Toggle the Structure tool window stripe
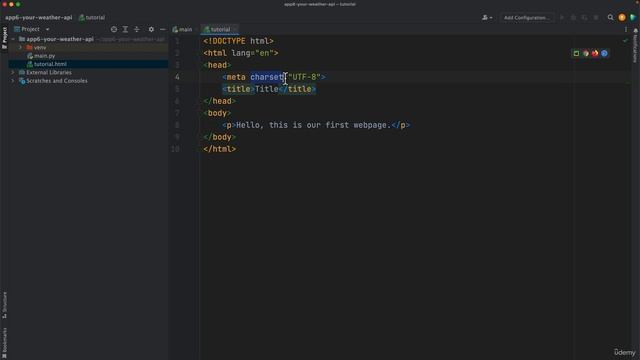This screenshot has height=360, width=640. 4,305
